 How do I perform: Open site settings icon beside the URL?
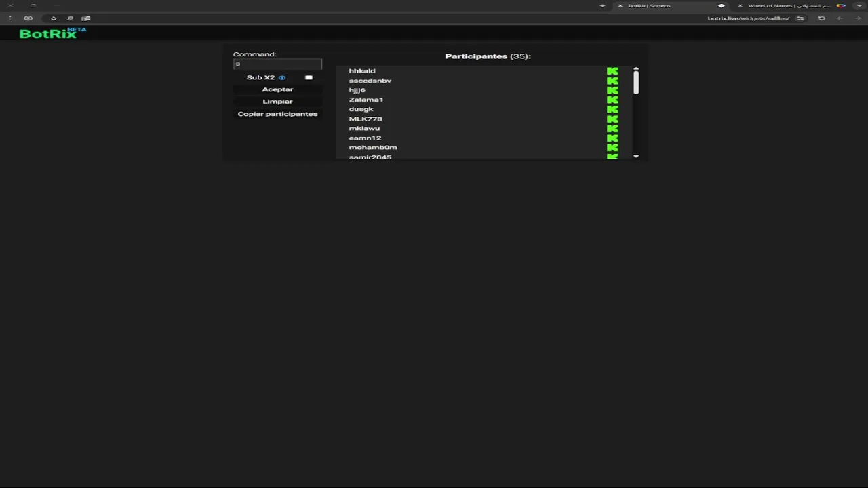click(800, 18)
